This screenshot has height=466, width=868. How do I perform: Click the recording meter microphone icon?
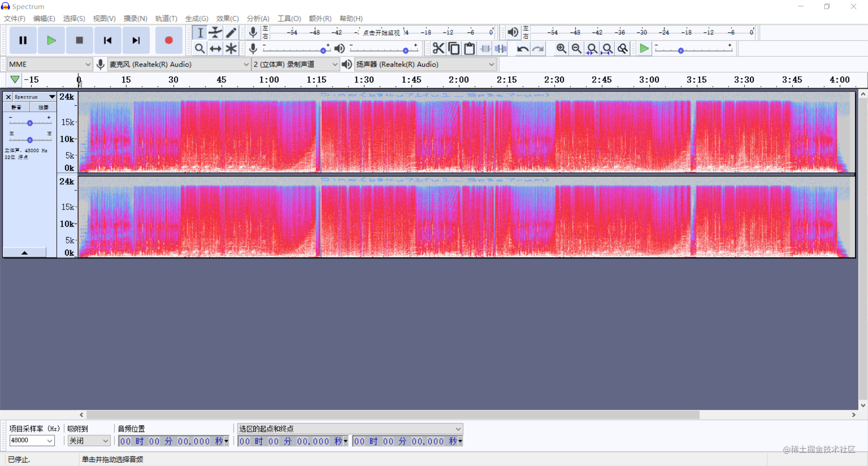[253, 32]
